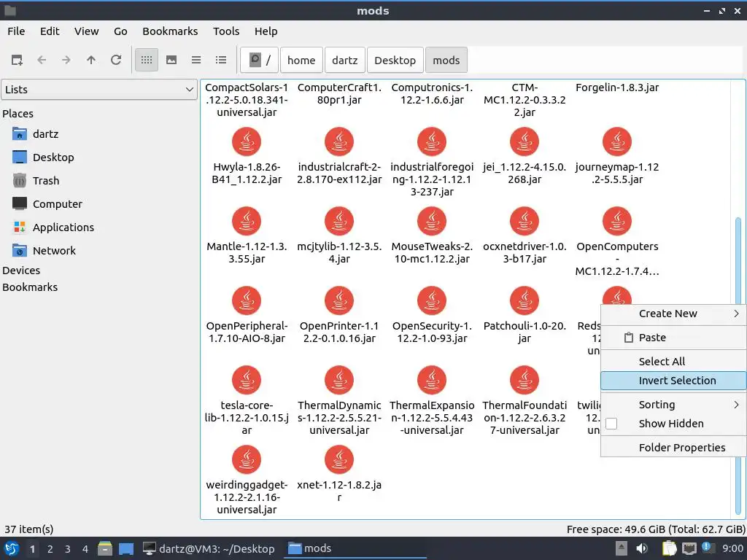Toggle the Show Hidden checkbox
The height and width of the screenshot is (560, 747).
[612, 424]
